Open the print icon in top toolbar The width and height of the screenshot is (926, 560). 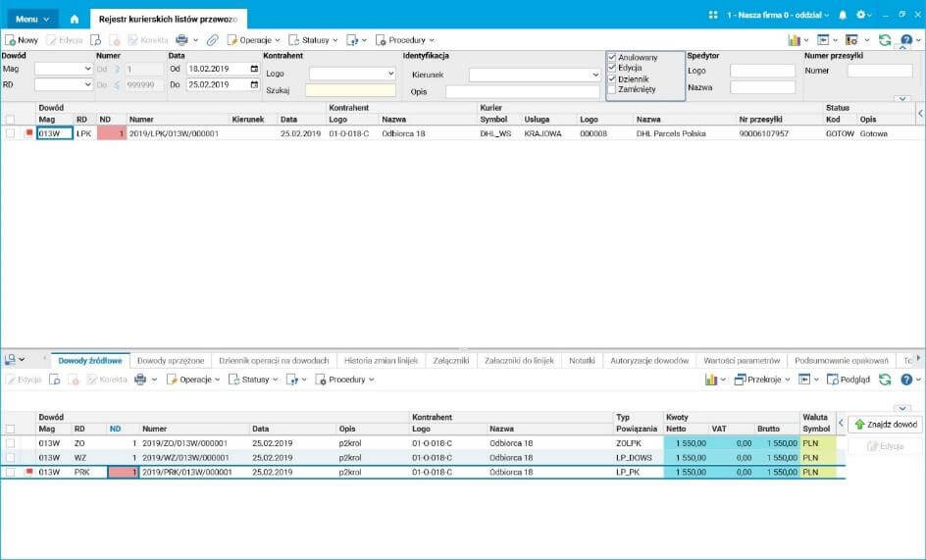click(x=181, y=40)
